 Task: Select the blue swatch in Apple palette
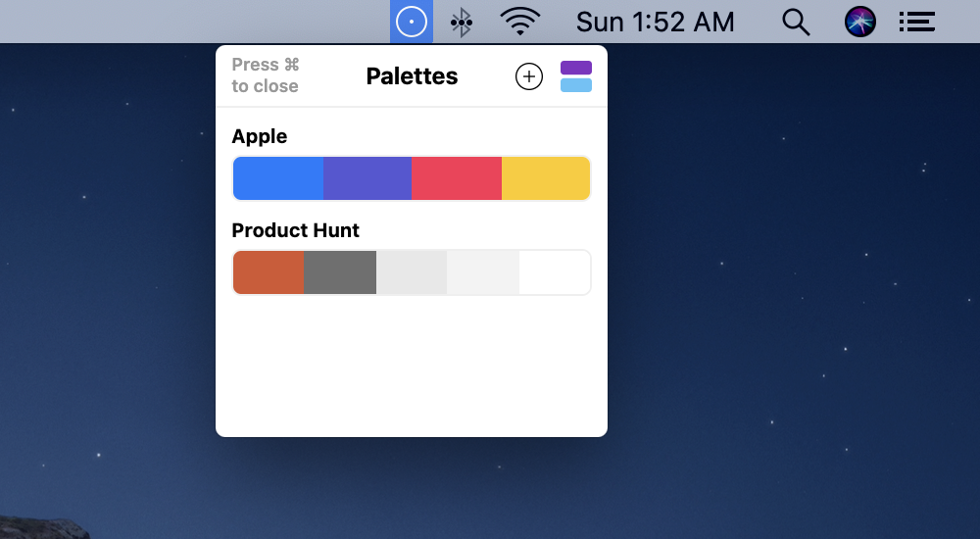pyautogui.click(x=278, y=178)
